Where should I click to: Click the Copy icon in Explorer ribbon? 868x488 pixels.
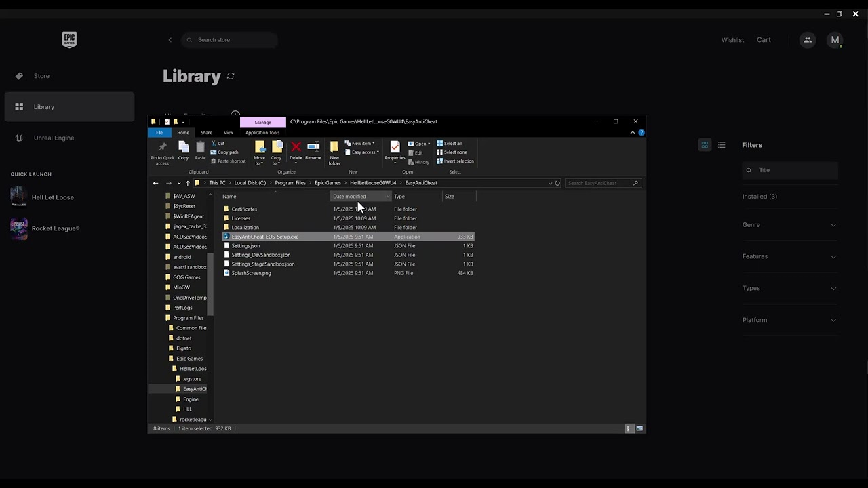click(183, 151)
